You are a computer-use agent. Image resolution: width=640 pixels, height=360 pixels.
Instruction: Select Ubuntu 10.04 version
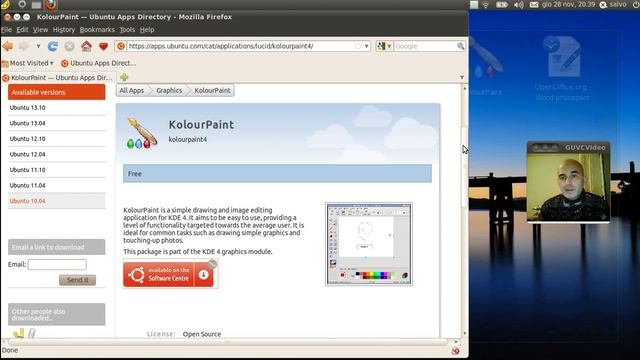point(56,201)
